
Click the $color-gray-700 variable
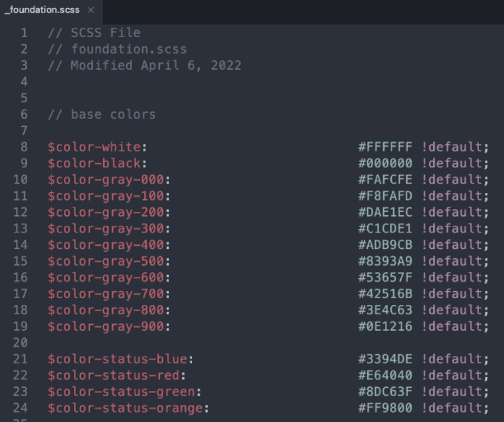[x=106, y=294]
